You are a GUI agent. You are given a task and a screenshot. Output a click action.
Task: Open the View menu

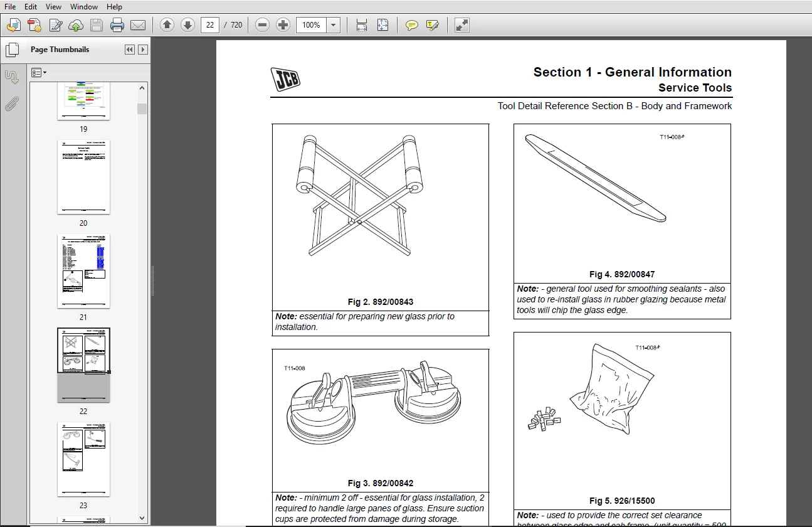pos(53,7)
